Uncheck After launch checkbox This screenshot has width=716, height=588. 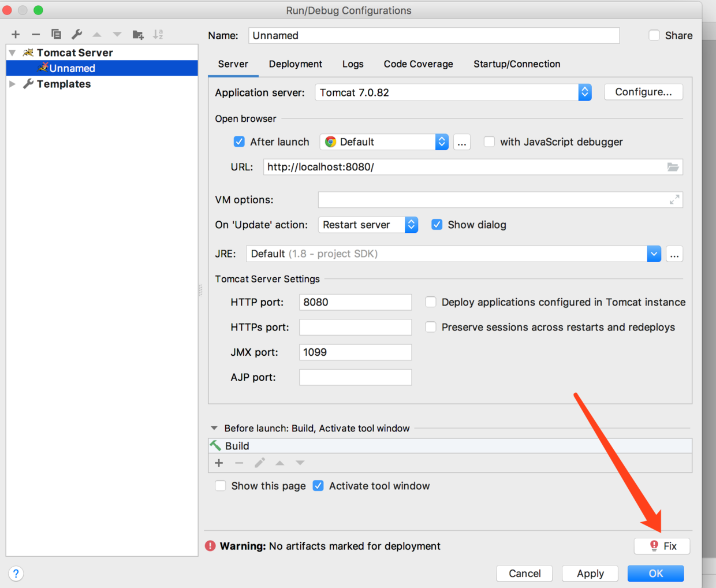[239, 142]
